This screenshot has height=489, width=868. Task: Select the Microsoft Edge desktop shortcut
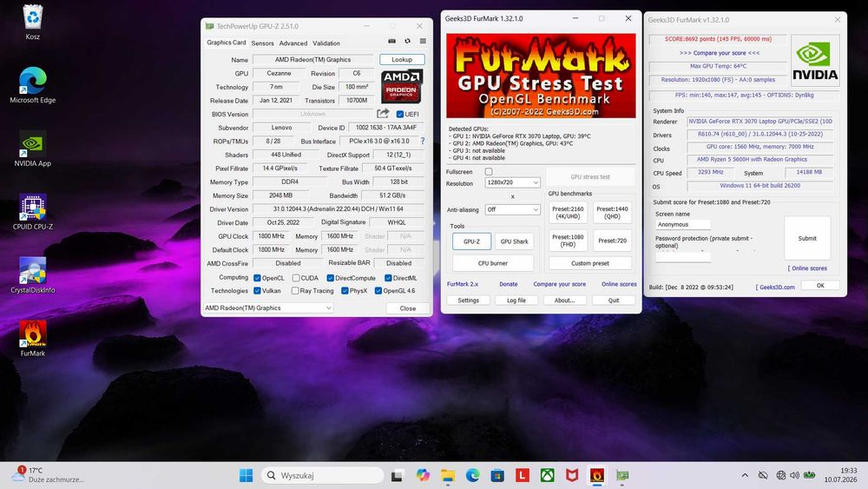[33, 85]
